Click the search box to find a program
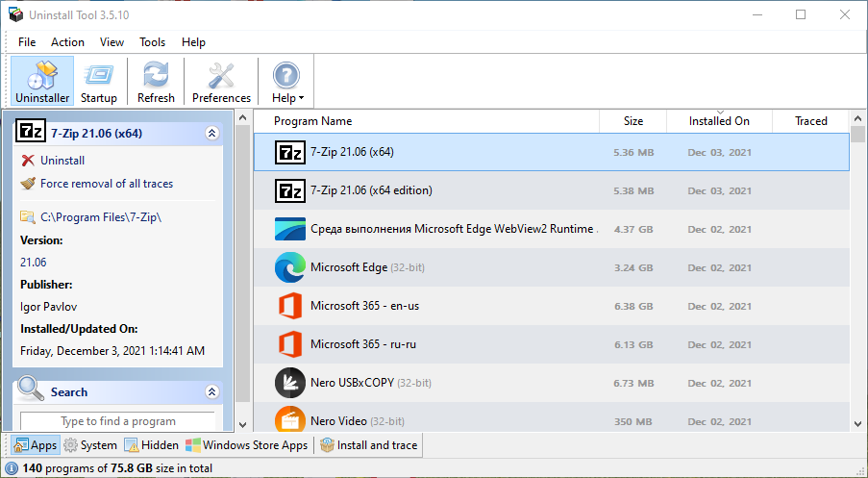868x478 pixels. click(x=117, y=421)
